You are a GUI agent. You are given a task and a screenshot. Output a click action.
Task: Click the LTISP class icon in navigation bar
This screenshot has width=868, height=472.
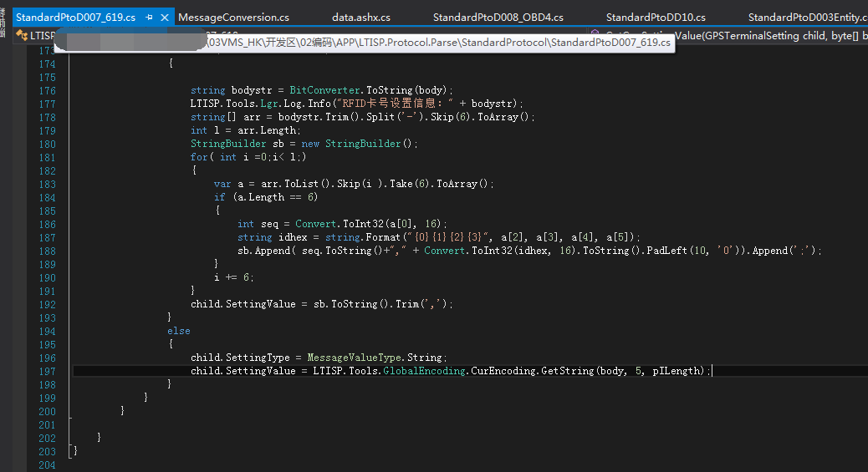click(x=22, y=36)
